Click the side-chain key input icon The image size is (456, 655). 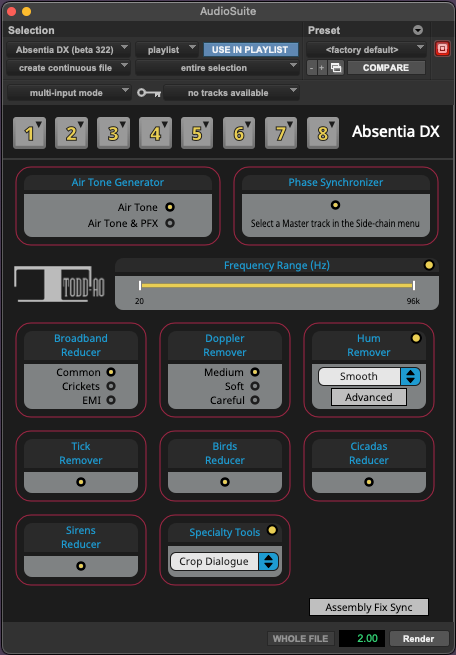149,93
